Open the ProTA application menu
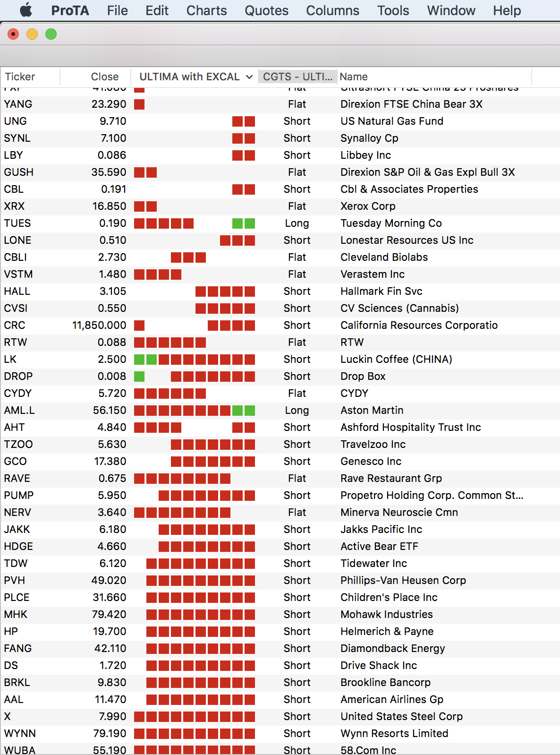The height and width of the screenshot is (755, 560). click(70, 10)
